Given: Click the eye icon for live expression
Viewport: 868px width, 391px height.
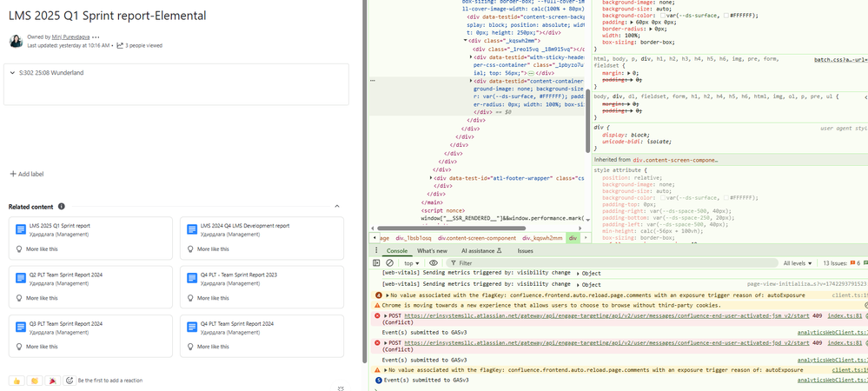Looking at the screenshot, I should coord(434,262).
